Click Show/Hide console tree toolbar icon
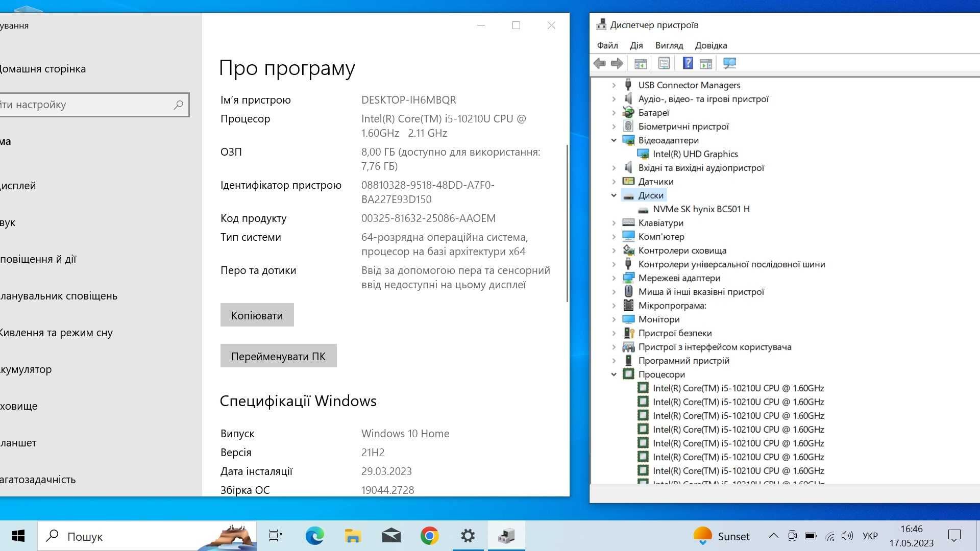Image resolution: width=980 pixels, height=551 pixels. pos(641,63)
